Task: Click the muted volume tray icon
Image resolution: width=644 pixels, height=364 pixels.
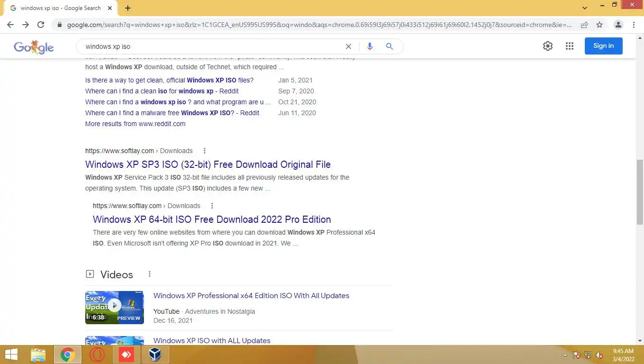Action: 599,355
